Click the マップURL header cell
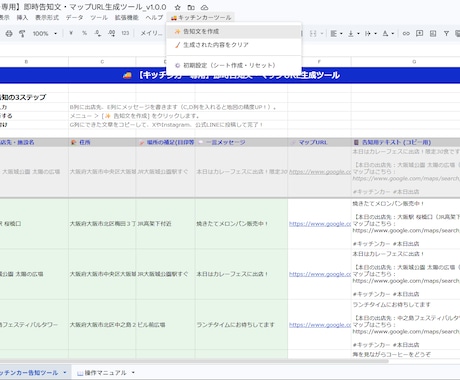460x380 pixels. pos(319,142)
